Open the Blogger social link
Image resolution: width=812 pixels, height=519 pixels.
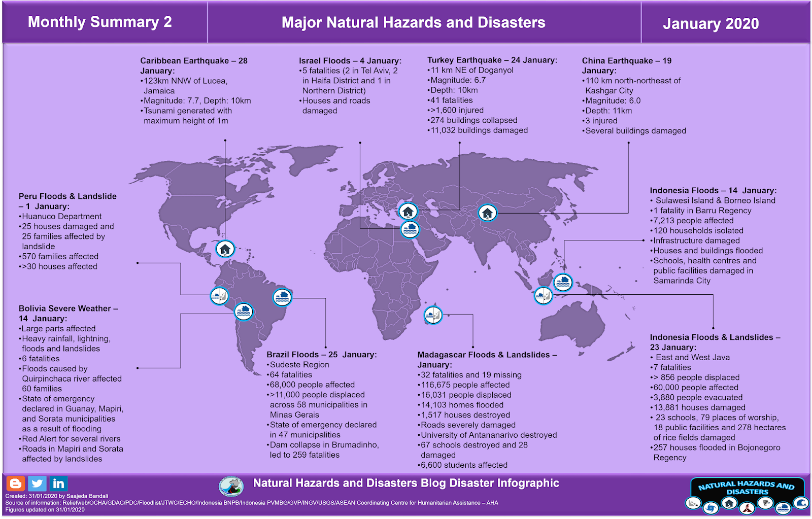16,483
